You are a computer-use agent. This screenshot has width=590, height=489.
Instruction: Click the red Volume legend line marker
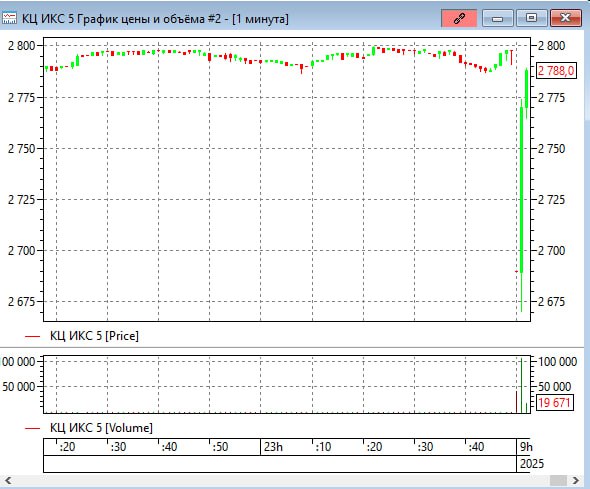tap(32, 428)
